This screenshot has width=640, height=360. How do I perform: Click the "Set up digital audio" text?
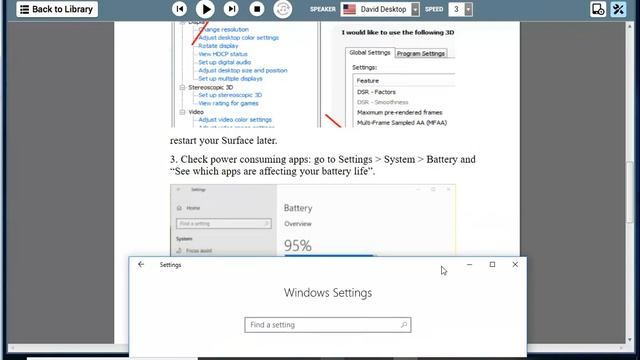(x=224, y=62)
